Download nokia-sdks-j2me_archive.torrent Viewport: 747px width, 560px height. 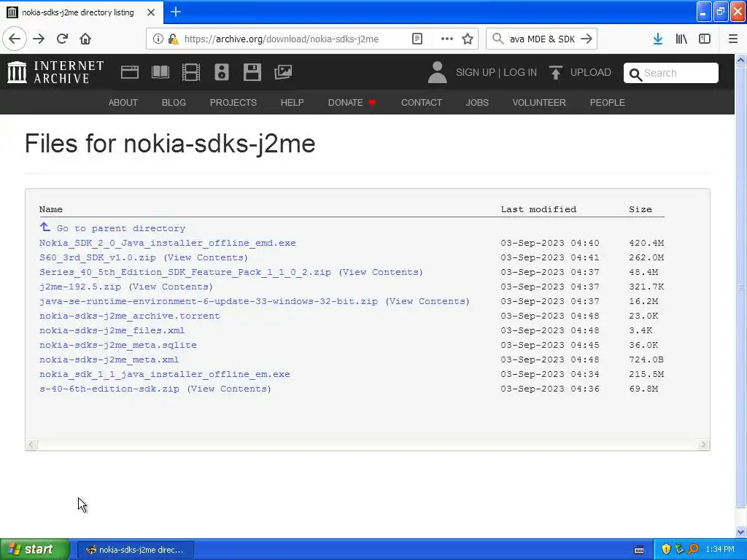[130, 316]
